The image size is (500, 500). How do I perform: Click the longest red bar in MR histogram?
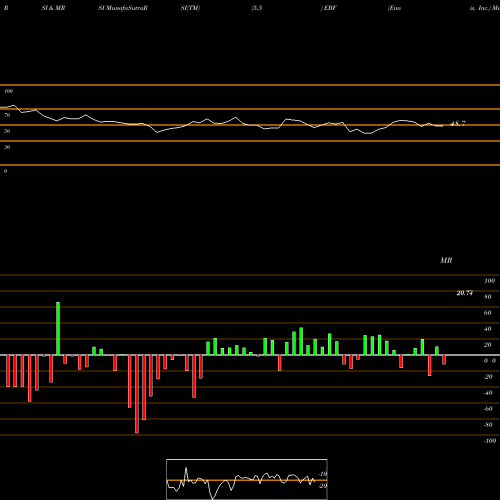137,394
